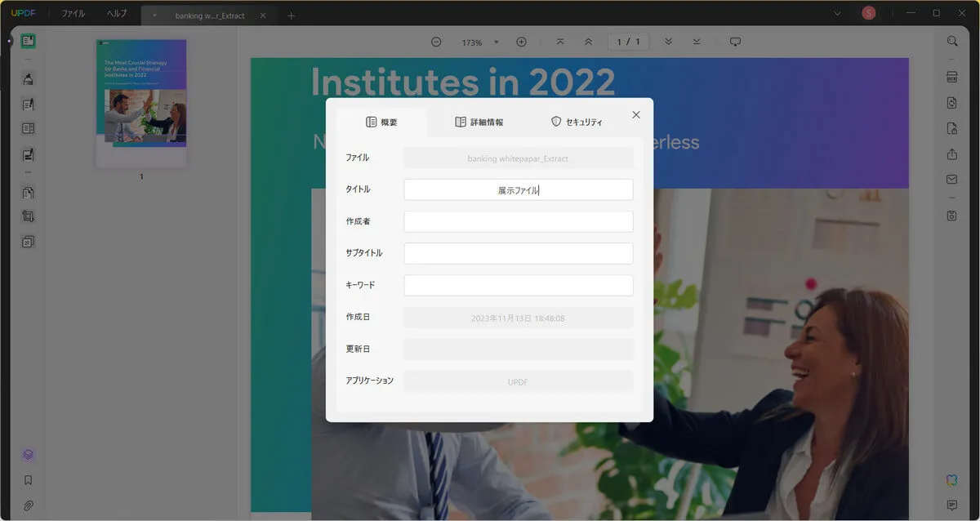Click the 作成者 input field
The image size is (980, 521).
(x=519, y=221)
